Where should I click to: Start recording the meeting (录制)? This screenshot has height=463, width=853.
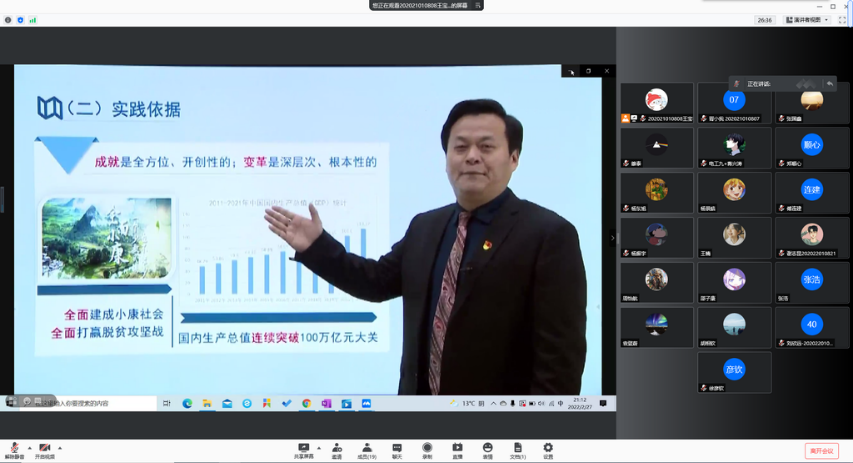tap(427, 450)
